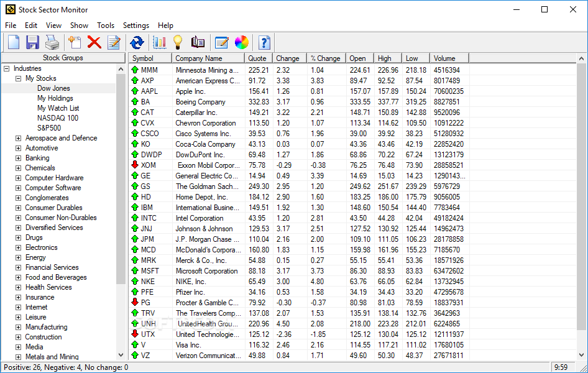588x373 pixels.
Task: Open the Tools menu
Action: pyautogui.click(x=106, y=25)
